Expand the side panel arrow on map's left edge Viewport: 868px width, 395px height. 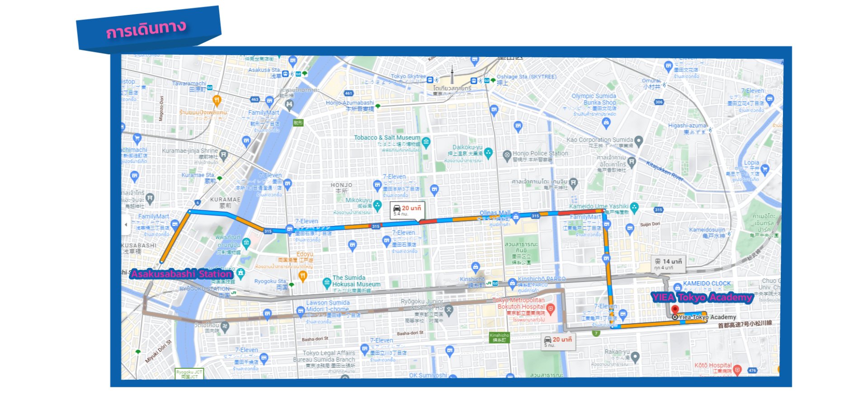click(126, 224)
